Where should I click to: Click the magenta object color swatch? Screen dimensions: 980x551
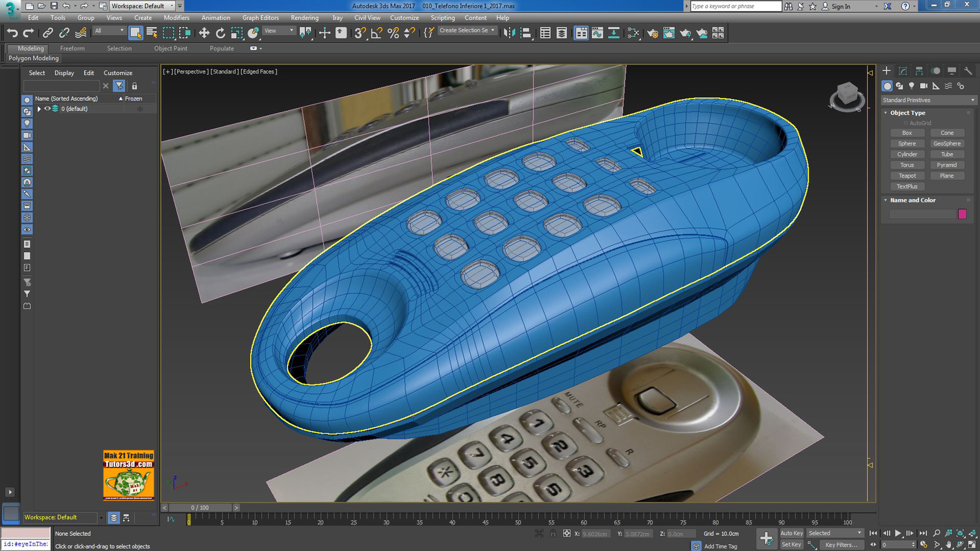click(x=962, y=214)
